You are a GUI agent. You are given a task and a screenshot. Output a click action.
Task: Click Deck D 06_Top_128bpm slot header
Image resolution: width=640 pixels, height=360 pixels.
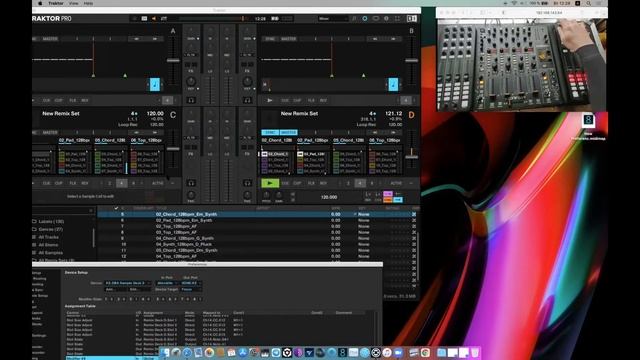(384, 140)
